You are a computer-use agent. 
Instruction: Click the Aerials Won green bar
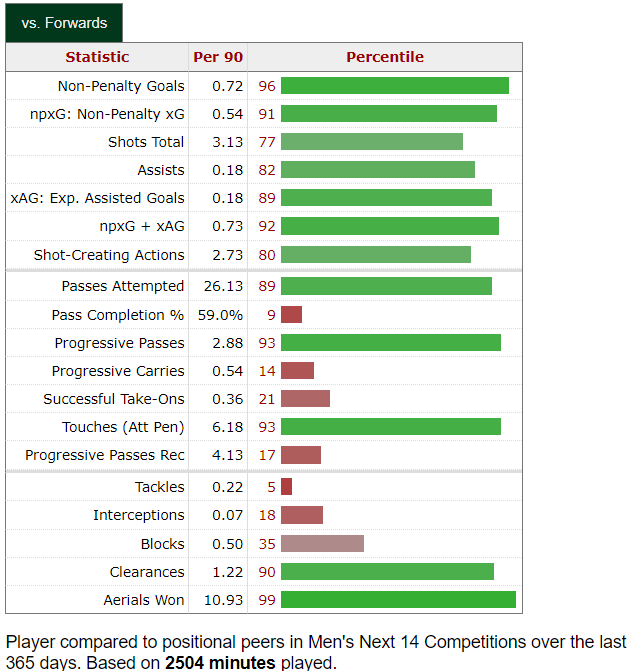coord(398,600)
